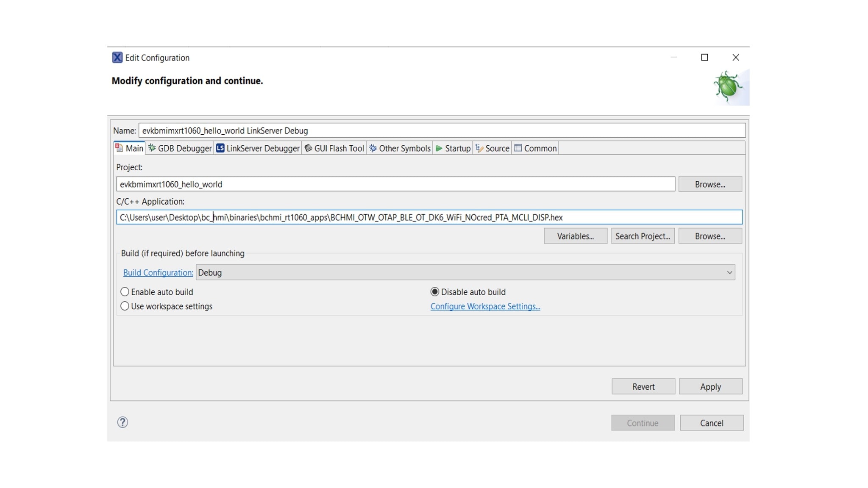Click the help question mark icon

[122, 422]
